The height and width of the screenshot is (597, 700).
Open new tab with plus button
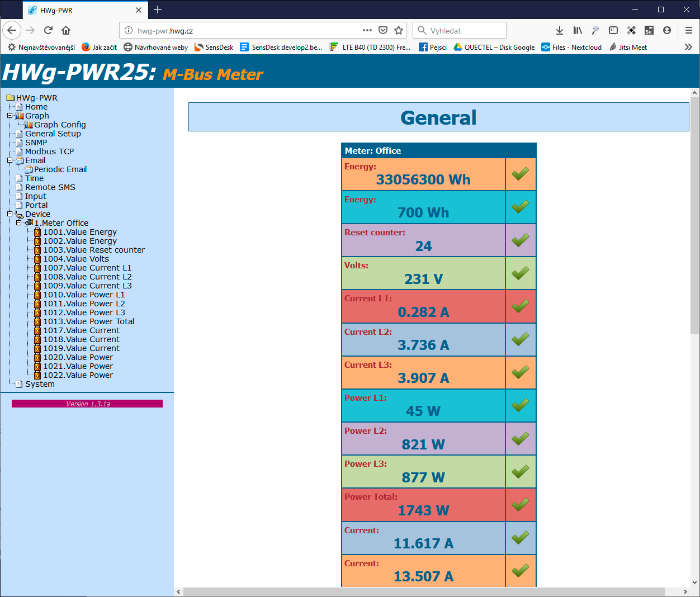pos(158,10)
